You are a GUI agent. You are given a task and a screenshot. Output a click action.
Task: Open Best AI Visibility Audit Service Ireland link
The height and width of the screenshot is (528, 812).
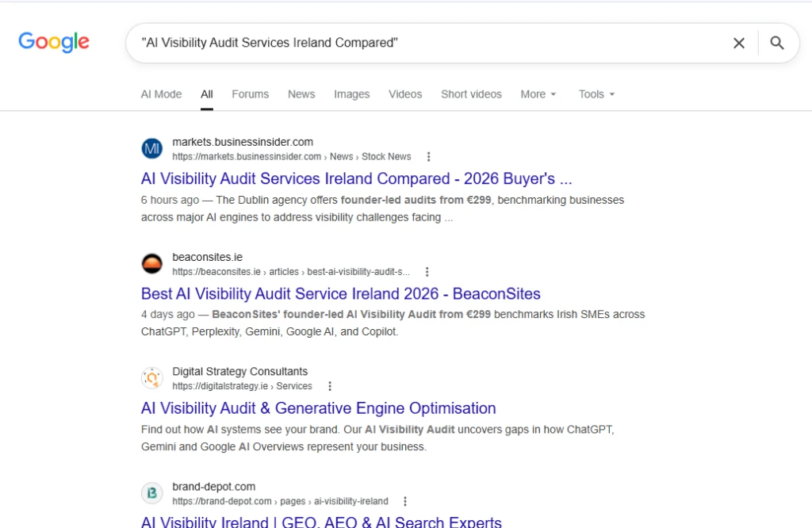(x=341, y=293)
